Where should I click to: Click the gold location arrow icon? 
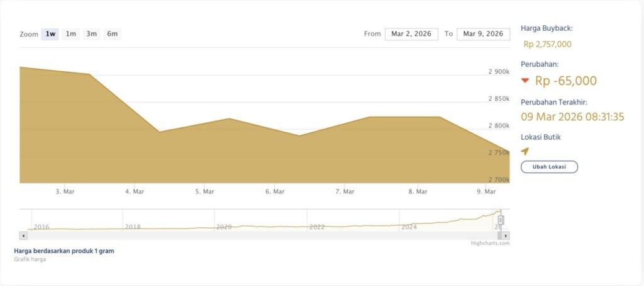click(525, 151)
